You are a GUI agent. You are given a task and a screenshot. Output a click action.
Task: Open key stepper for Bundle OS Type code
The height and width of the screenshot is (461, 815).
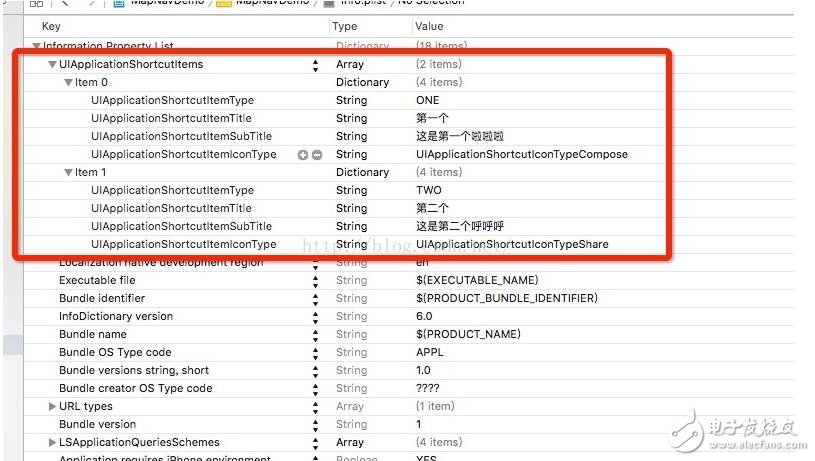click(316, 353)
